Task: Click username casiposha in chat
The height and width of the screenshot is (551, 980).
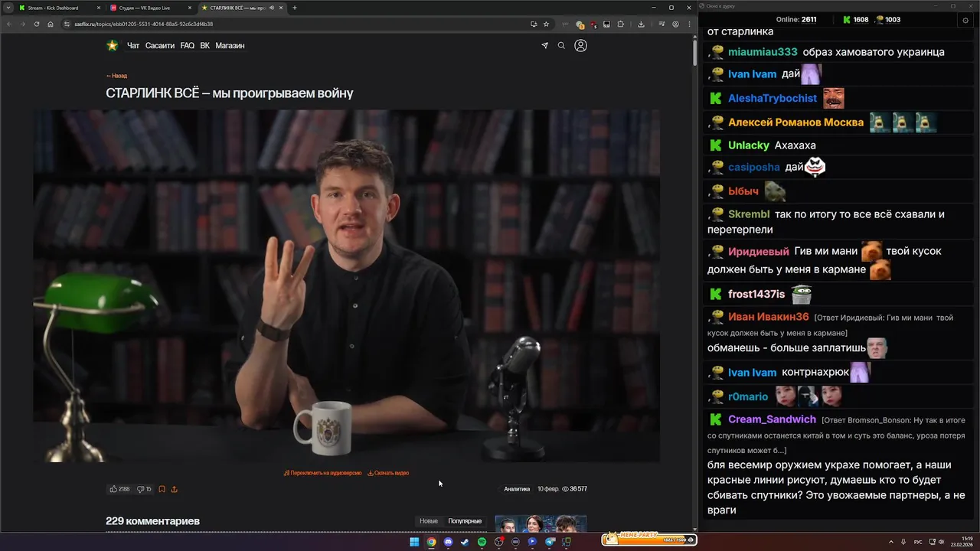Action: pyautogui.click(x=754, y=167)
